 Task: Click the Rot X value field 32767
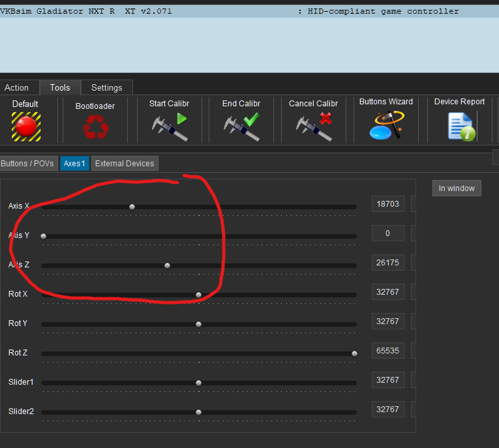point(388,291)
